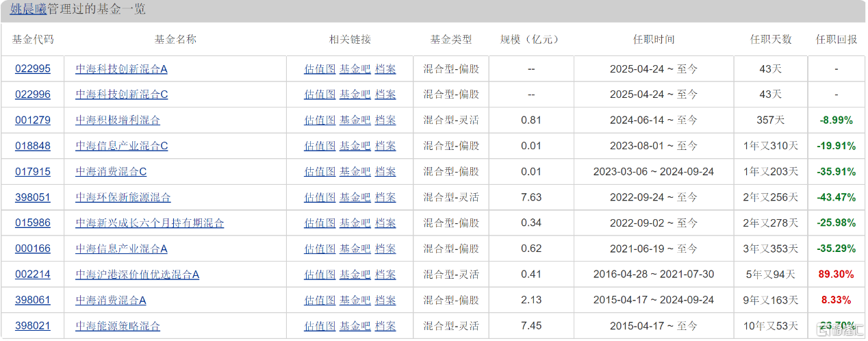The image size is (868, 341).
Task: Select the 2.13 fund size cell
Action: click(x=531, y=301)
